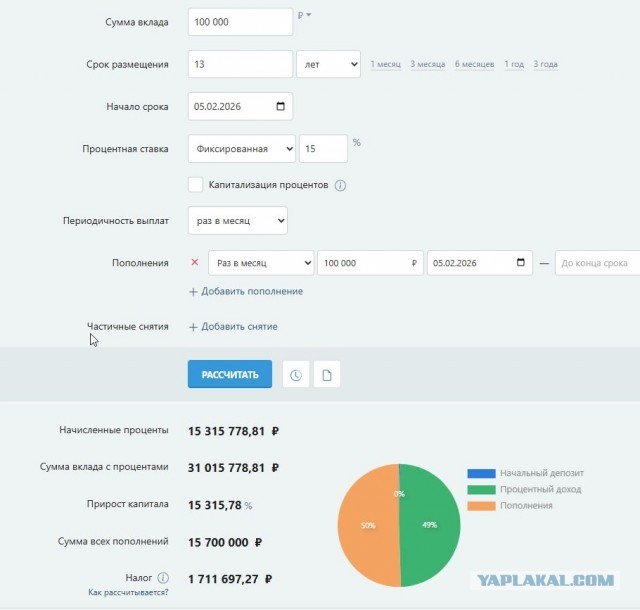Viewport: 640px width, 610px height.
Task: Click the Добавить снятие link
Action: (239, 327)
